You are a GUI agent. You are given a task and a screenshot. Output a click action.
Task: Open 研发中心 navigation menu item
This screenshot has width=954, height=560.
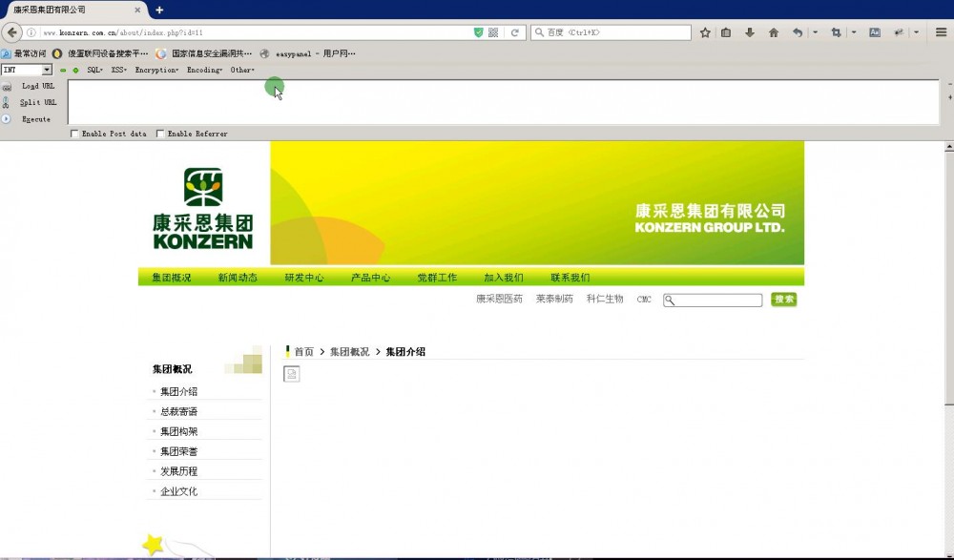[x=304, y=278]
